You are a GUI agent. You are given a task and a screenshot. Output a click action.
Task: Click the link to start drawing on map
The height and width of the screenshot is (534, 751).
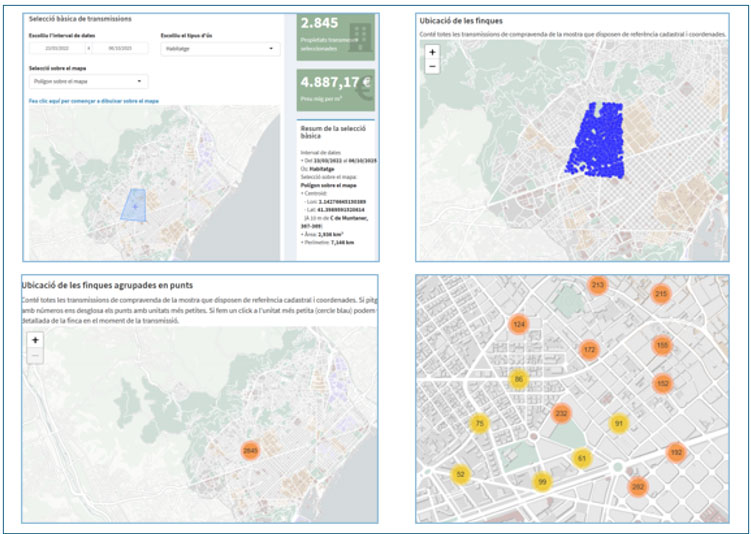pyautogui.click(x=94, y=101)
